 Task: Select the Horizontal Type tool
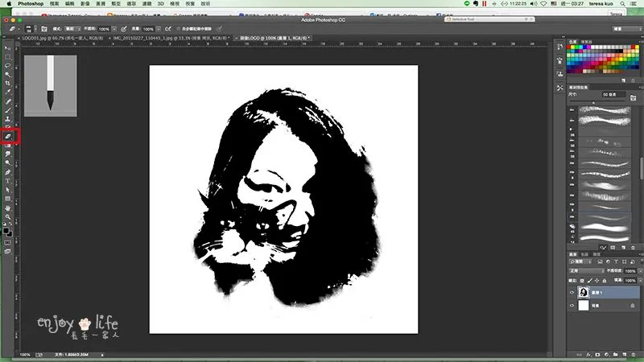(7, 181)
